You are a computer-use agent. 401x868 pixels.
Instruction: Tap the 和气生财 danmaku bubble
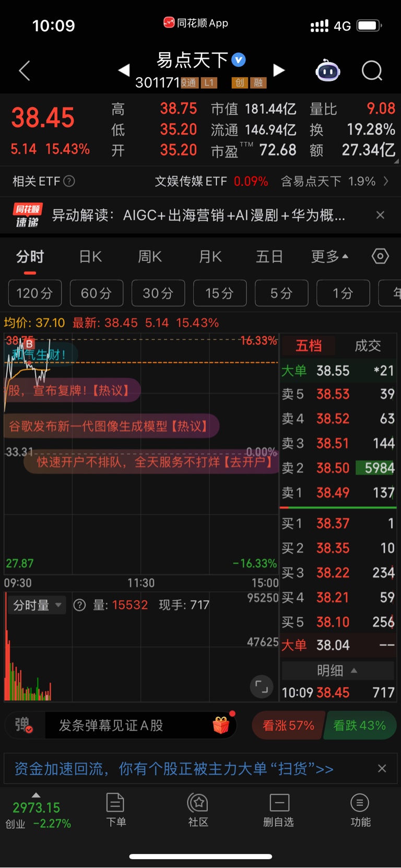click(x=41, y=355)
